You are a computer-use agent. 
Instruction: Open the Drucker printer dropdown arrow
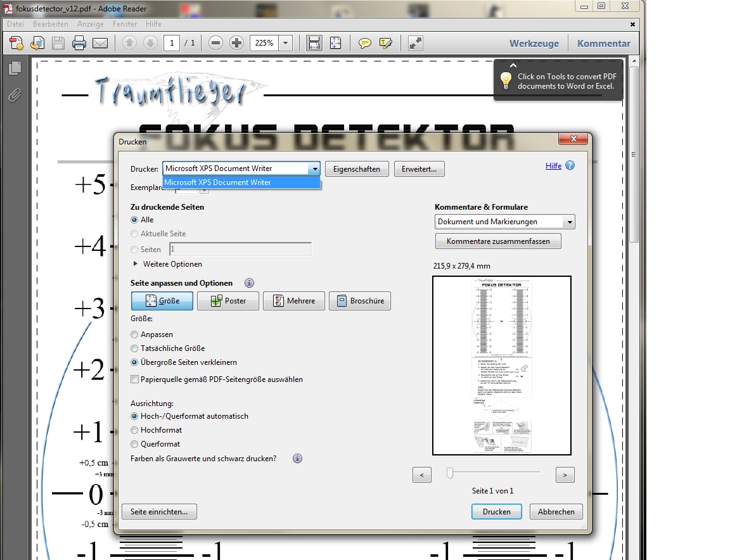tap(315, 169)
